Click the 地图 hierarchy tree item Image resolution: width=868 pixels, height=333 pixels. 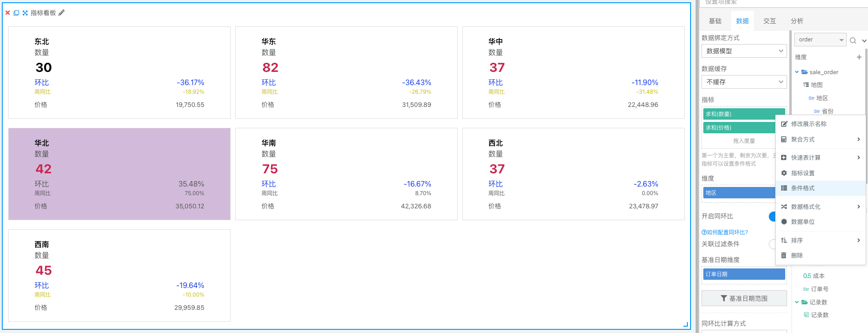(x=817, y=85)
